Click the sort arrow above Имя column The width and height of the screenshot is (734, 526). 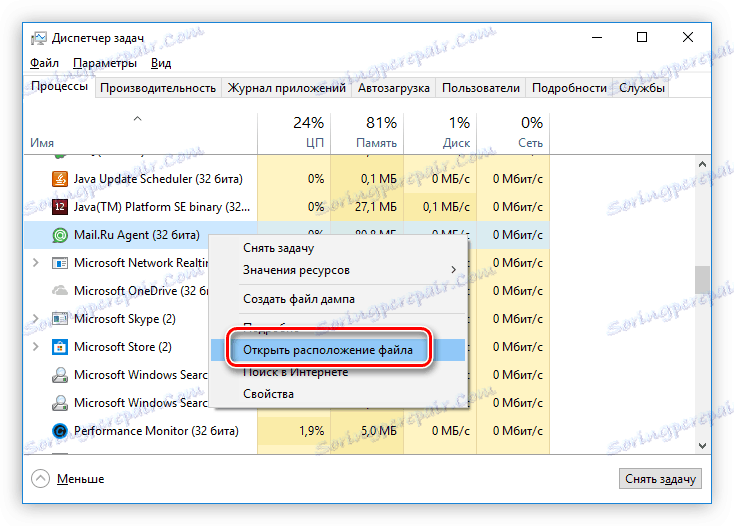(x=137, y=119)
